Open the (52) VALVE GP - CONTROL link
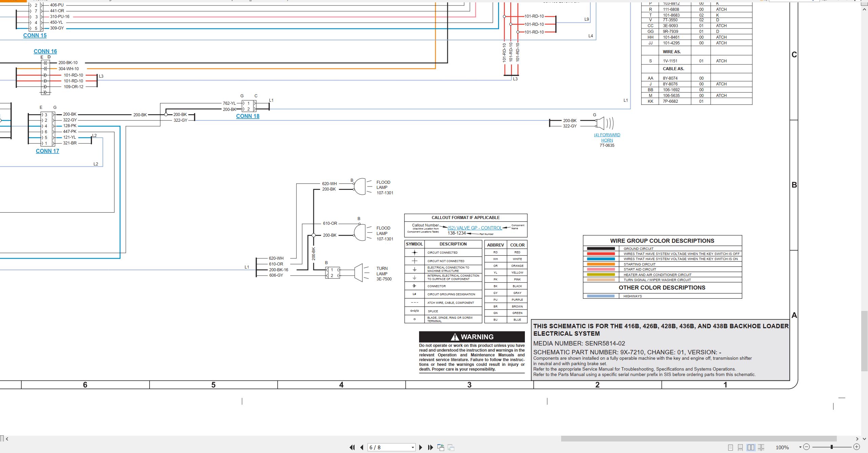 point(475,228)
